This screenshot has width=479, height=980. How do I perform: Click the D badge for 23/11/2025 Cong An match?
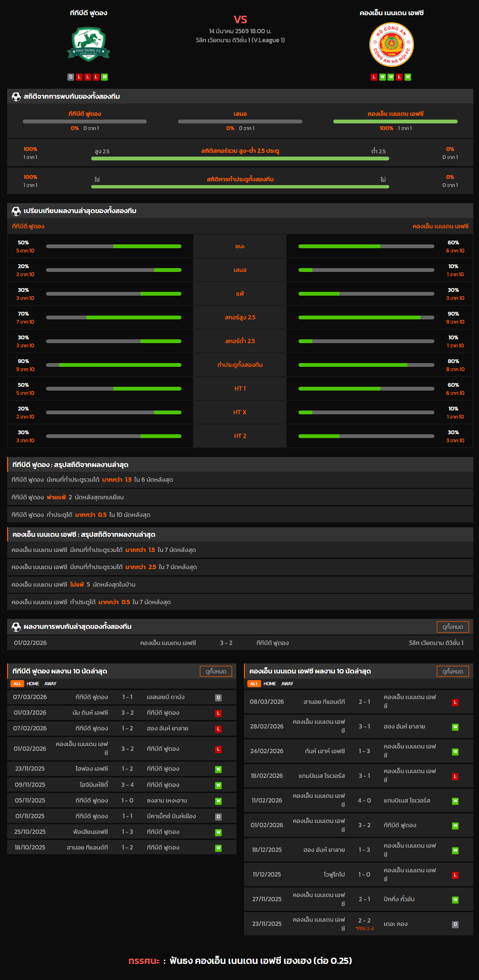coord(455,924)
